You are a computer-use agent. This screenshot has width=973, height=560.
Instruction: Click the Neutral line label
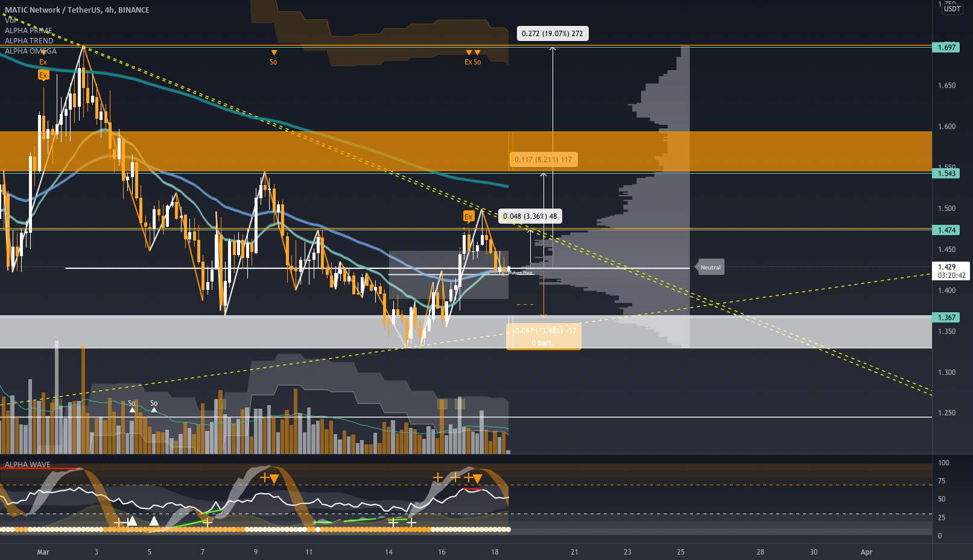710,267
